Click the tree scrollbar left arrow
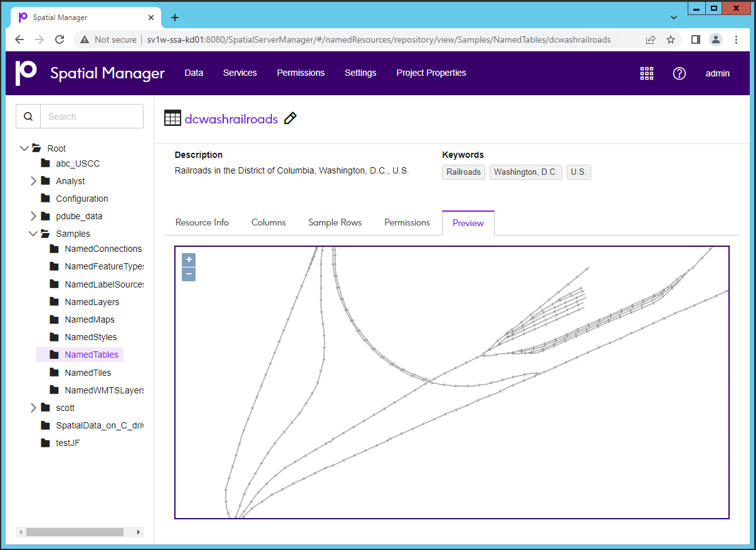Viewport: 756px width, 550px height. (21, 532)
